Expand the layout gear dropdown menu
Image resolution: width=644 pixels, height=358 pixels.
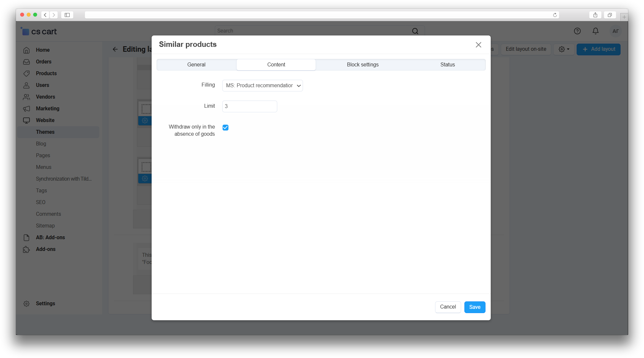564,49
